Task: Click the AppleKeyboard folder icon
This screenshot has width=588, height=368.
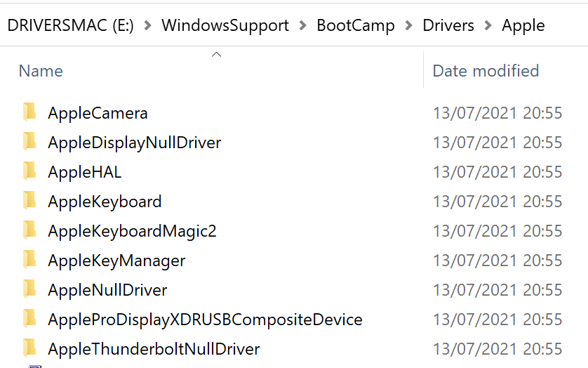Action: (29, 201)
